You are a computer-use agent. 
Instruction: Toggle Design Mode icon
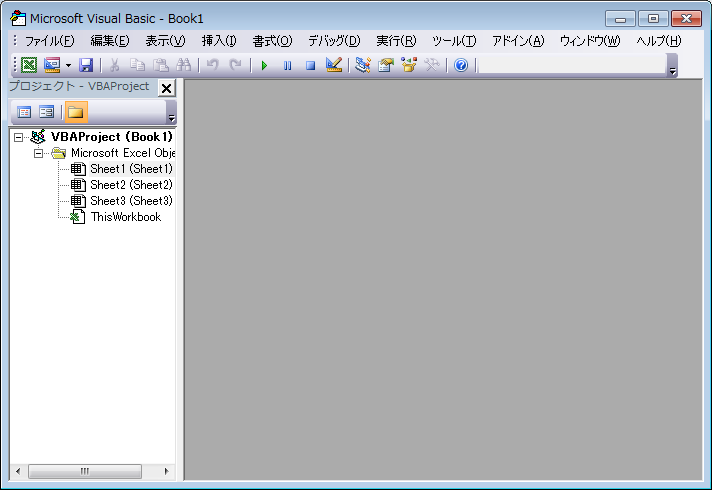point(334,65)
